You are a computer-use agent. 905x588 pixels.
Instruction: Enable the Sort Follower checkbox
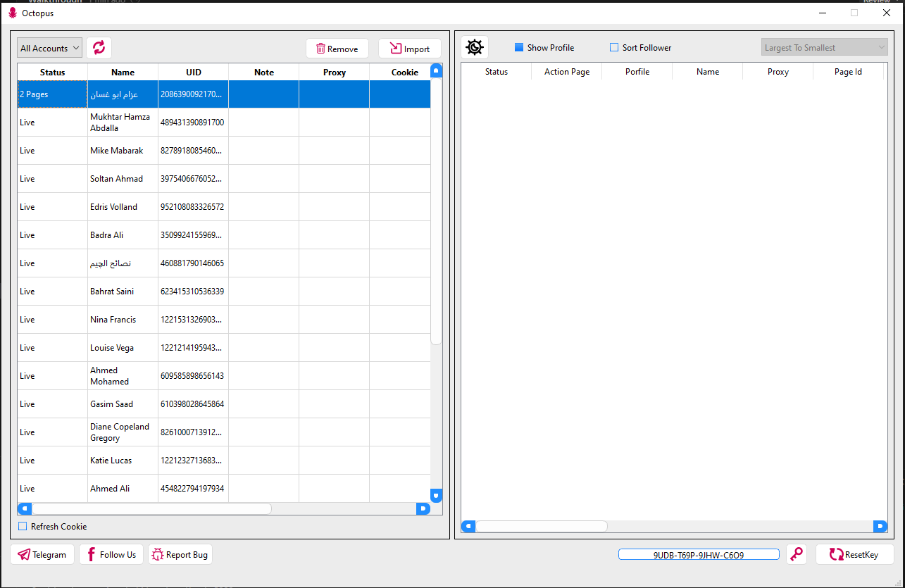[614, 48]
